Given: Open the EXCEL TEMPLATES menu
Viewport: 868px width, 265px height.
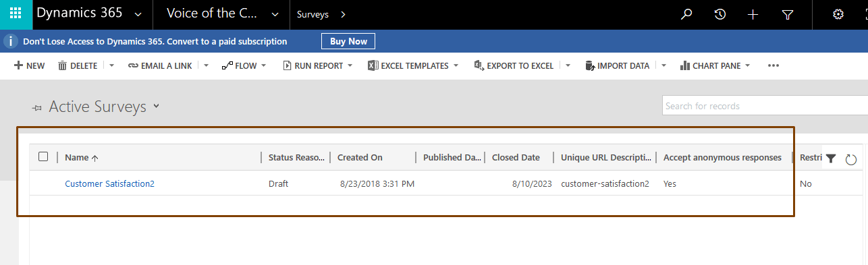Looking at the screenshot, I should [x=413, y=65].
